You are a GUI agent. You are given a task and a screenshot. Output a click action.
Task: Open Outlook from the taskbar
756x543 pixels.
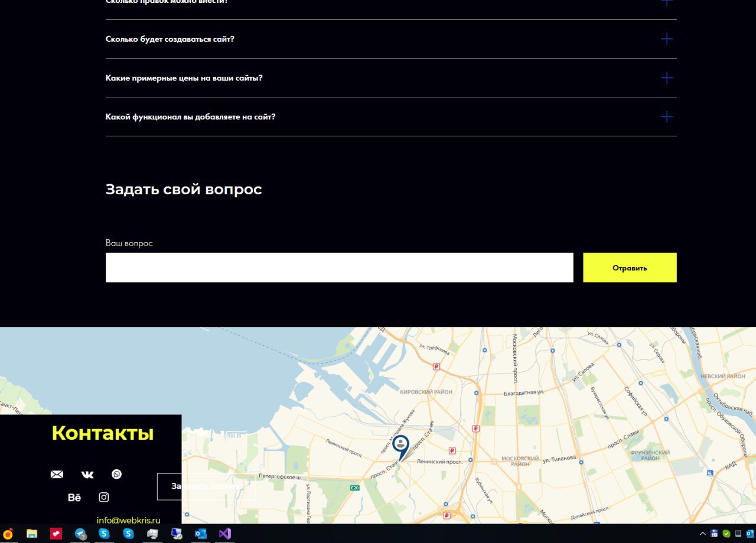point(201,534)
